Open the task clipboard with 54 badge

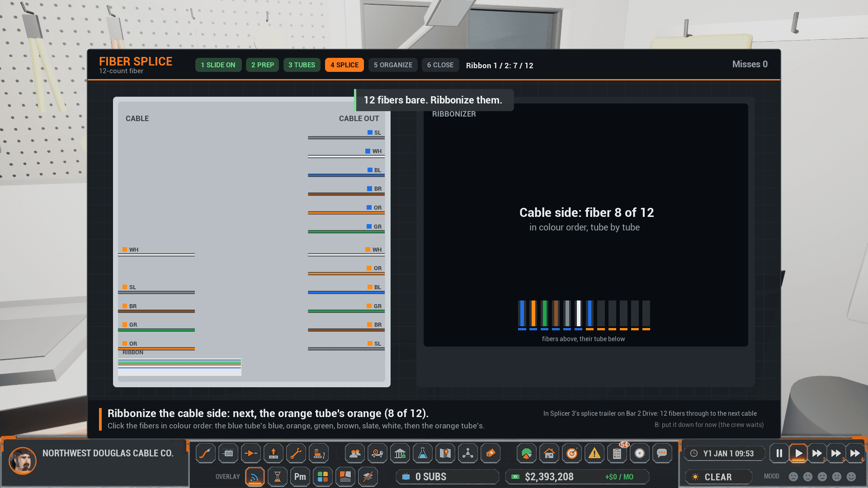(x=617, y=453)
